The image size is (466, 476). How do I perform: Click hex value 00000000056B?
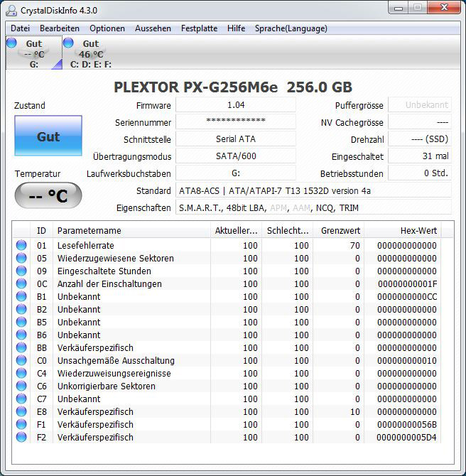click(407, 424)
